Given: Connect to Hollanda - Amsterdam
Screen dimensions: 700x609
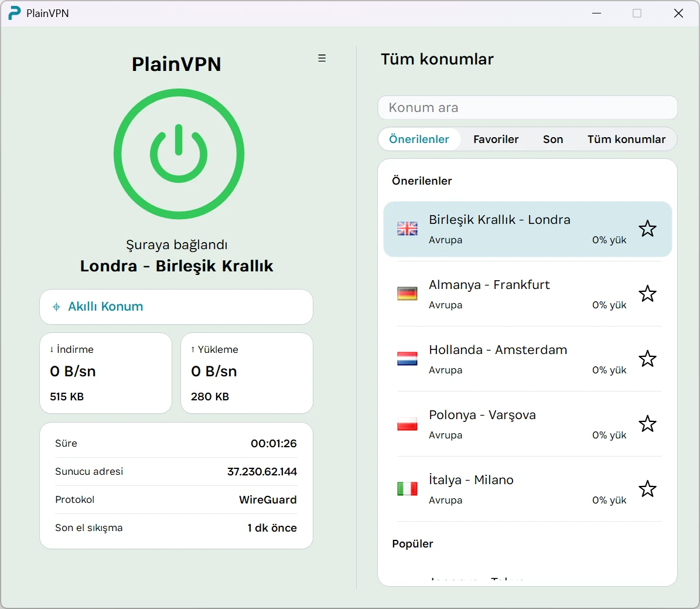Looking at the screenshot, I should tap(528, 359).
